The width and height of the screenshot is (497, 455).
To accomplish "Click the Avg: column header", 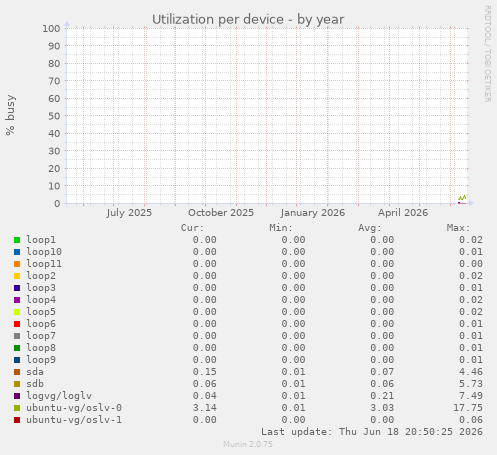I will 370,228.
